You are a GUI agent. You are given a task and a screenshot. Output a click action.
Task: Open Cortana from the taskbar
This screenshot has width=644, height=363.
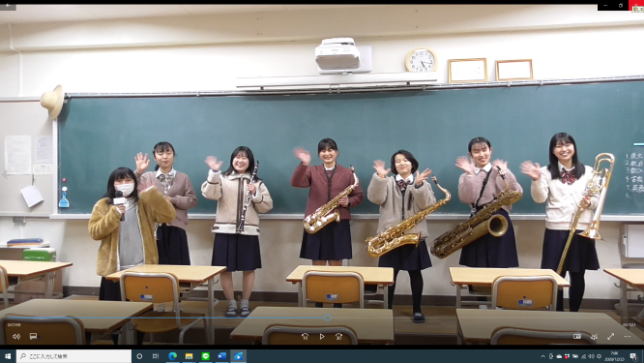click(139, 356)
